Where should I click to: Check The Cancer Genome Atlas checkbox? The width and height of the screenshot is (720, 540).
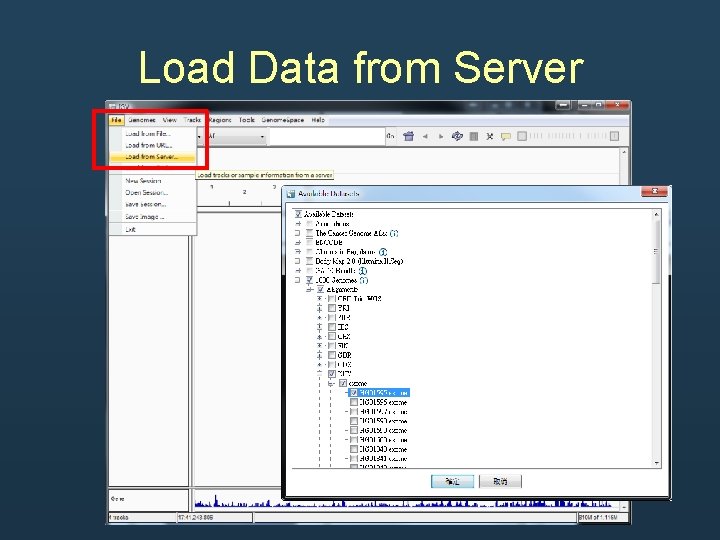click(309, 233)
